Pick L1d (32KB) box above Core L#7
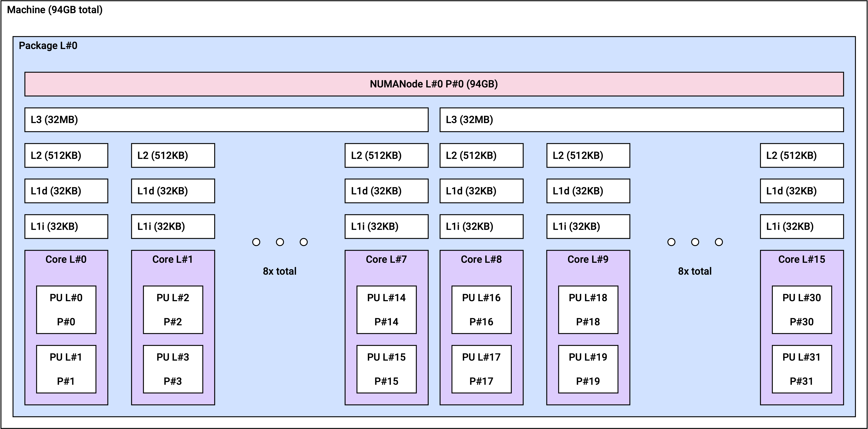This screenshot has width=868, height=429. [x=387, y=191]
